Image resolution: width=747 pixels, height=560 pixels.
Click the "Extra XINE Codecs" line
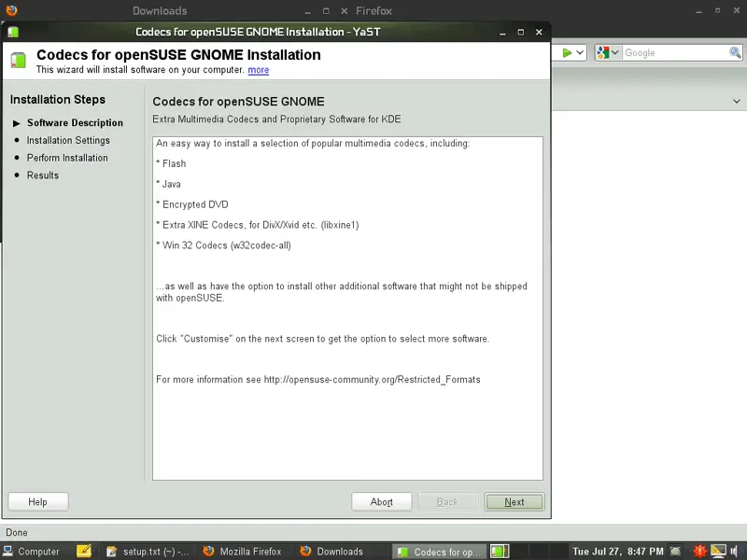(258, 225)
